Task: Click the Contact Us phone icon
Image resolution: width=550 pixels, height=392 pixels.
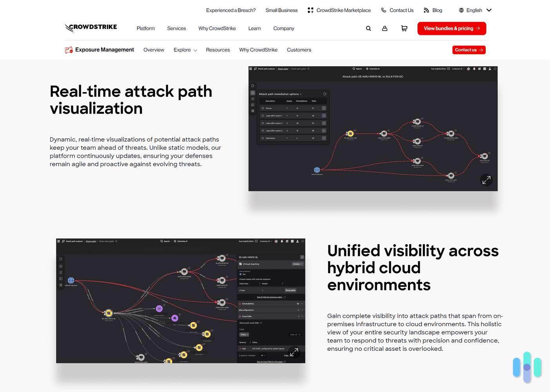Action: (384, 10)
